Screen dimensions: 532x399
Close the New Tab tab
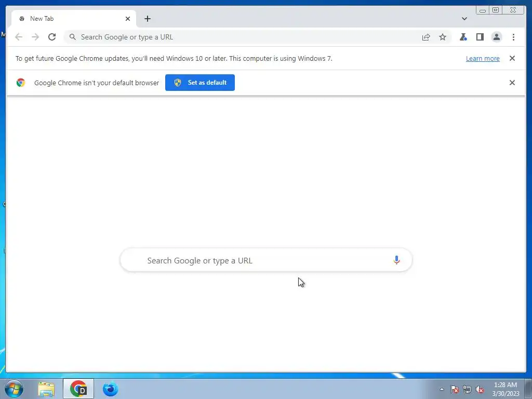128,19
